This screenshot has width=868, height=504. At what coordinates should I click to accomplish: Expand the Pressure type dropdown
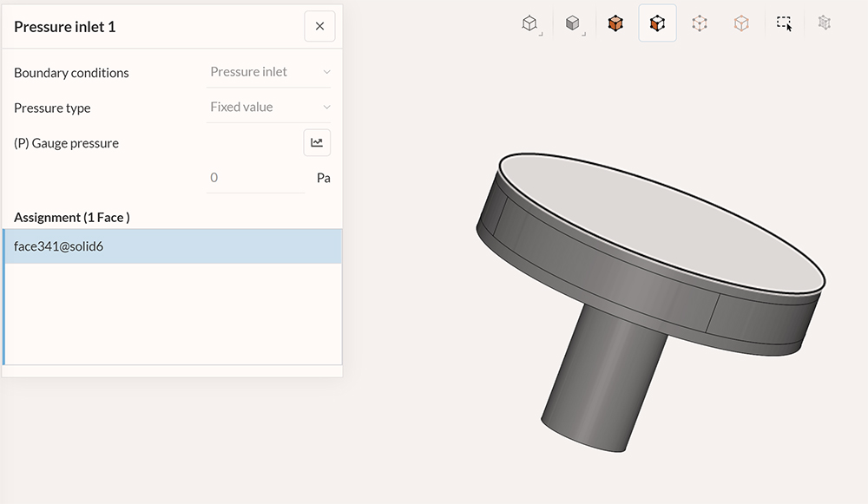point(268,108)
